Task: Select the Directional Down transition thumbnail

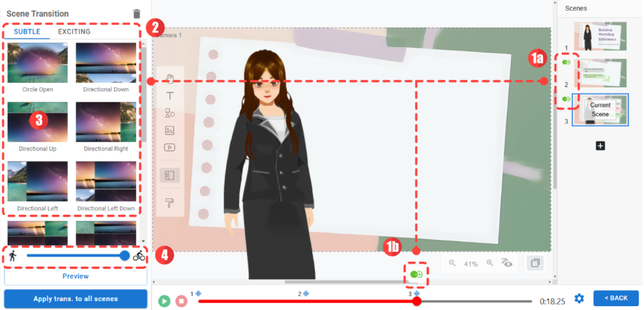Action: (x=106, y=63)
